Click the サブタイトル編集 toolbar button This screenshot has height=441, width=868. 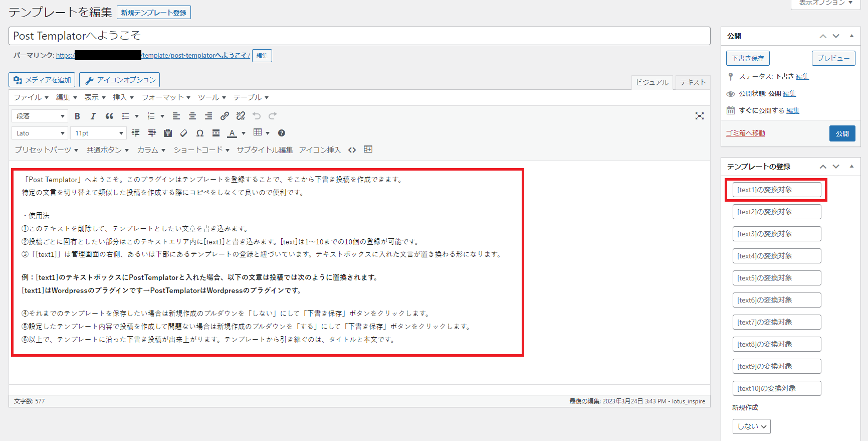point(265,150)
